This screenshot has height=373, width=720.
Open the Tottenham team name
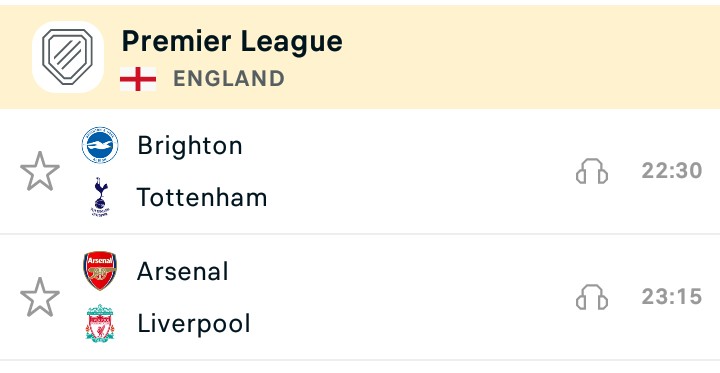pos(202,198)
